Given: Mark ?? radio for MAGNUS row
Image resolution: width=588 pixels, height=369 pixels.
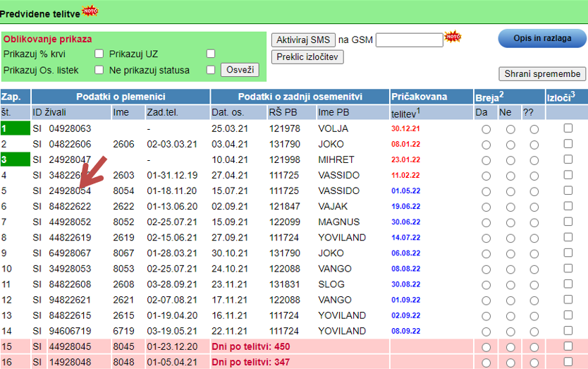Looking at the screenshot, I should [x=534, y=222].
